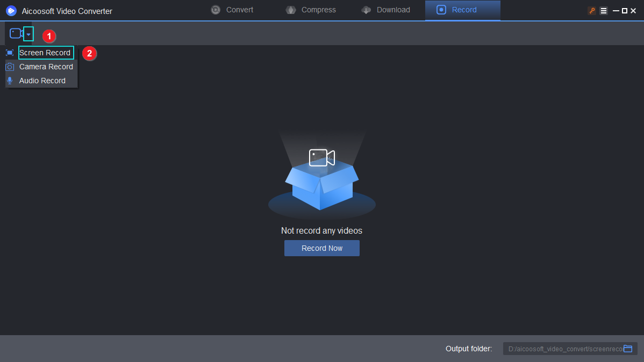
Task: Open the hamburger menu icon
Action: coord(603,11)
